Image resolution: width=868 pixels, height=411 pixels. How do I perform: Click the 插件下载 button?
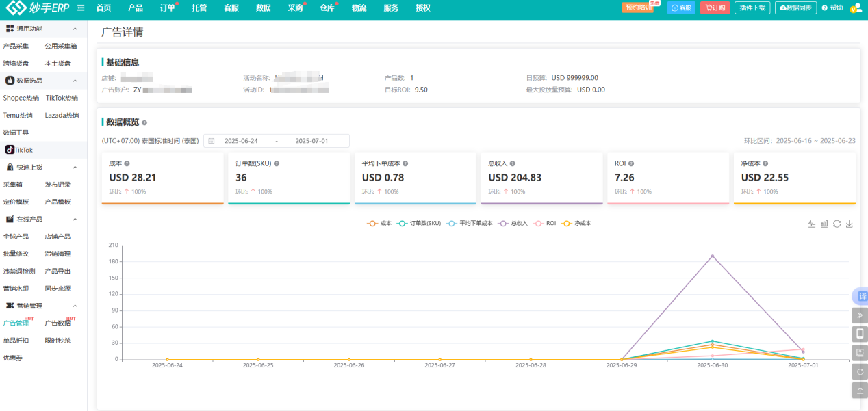click(752, 8)
